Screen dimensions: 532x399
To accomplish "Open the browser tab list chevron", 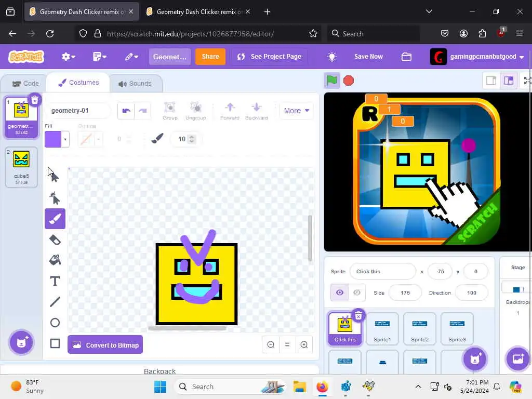I will [429, 11].
